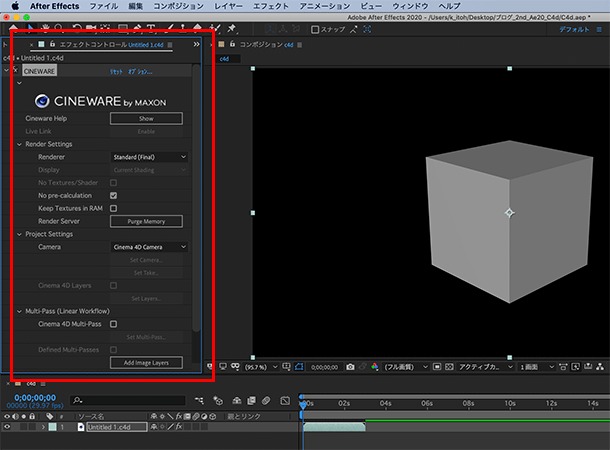Select the Puppet Pin tool
Screen dimensions: 610x450
pos(232,29)
